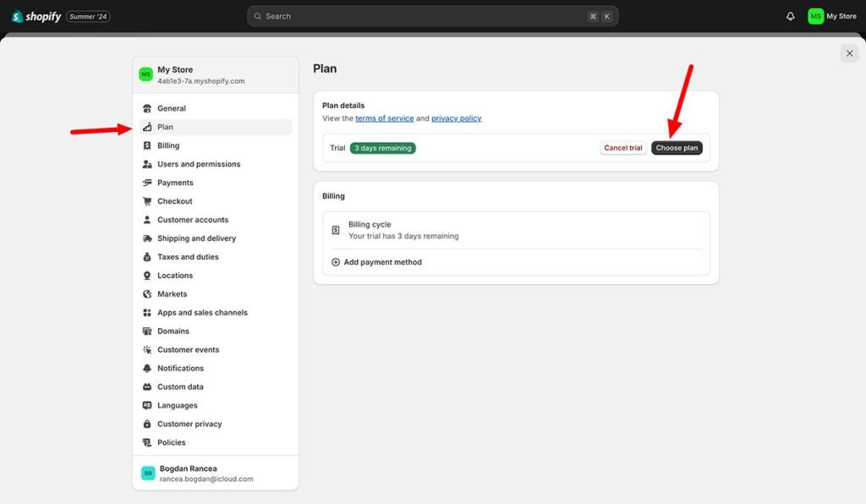The height and width of the screenshot is (504, 866).
Task: Click the Locations pin icon
Action: click(x=147, y=276)
